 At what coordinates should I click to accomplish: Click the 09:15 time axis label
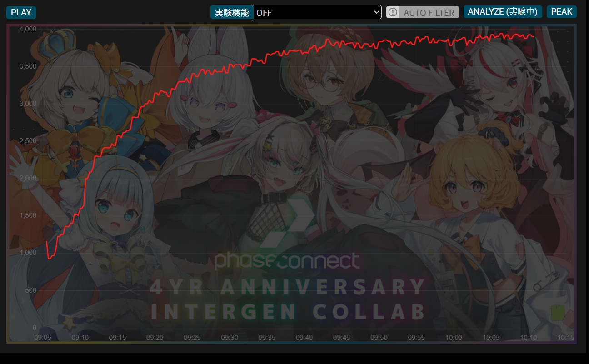117,338
